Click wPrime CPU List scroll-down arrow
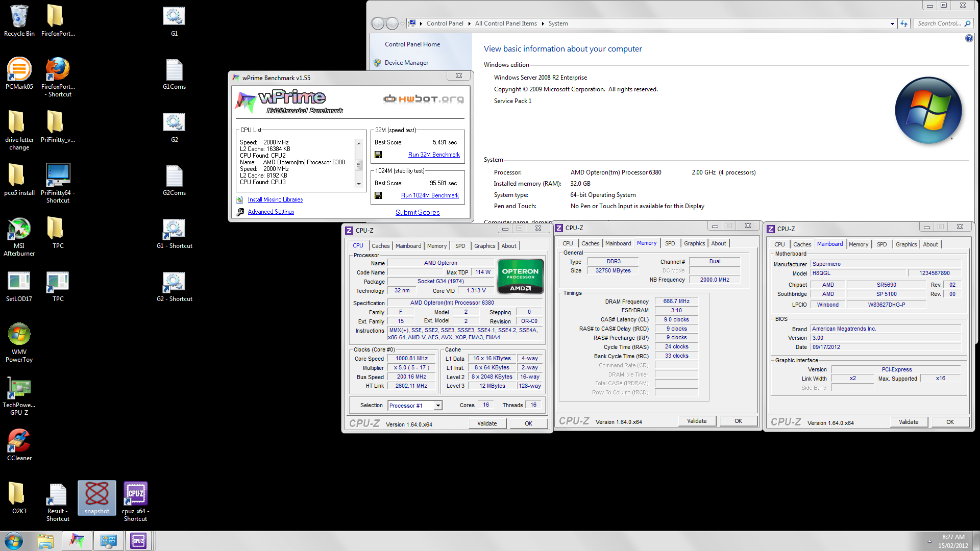This screenshot has height=551, width=980. pyautogui.click(x=359, y=184)
